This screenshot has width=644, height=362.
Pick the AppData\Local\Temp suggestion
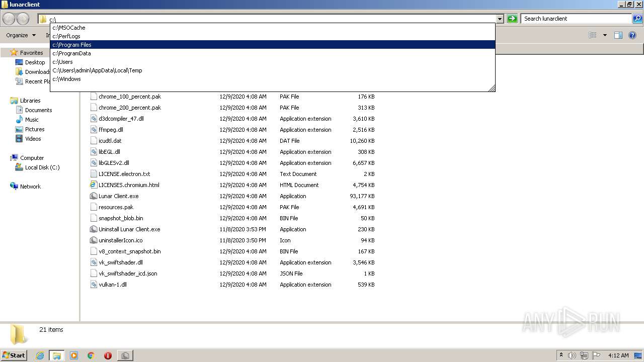272,70
